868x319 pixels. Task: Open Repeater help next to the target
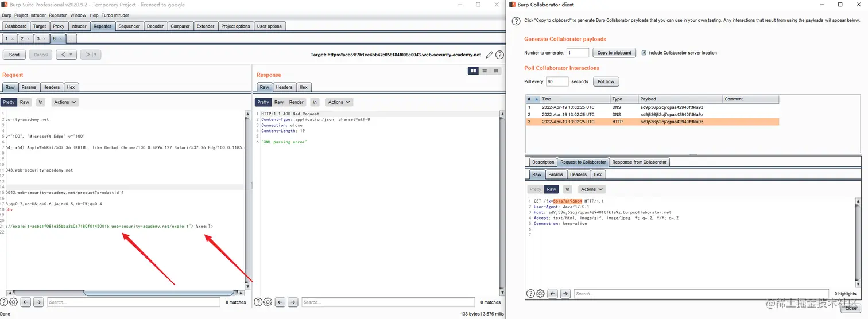(500, 55)
